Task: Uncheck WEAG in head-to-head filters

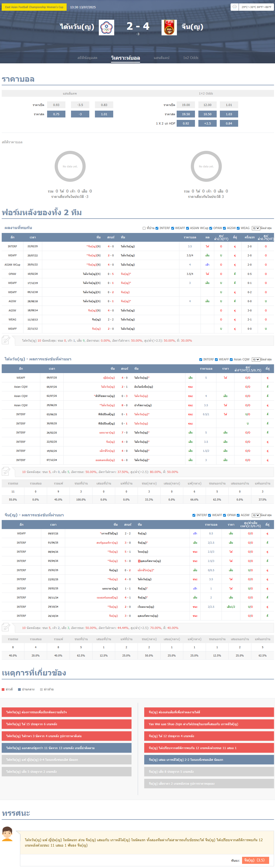Action: point(238,228)
